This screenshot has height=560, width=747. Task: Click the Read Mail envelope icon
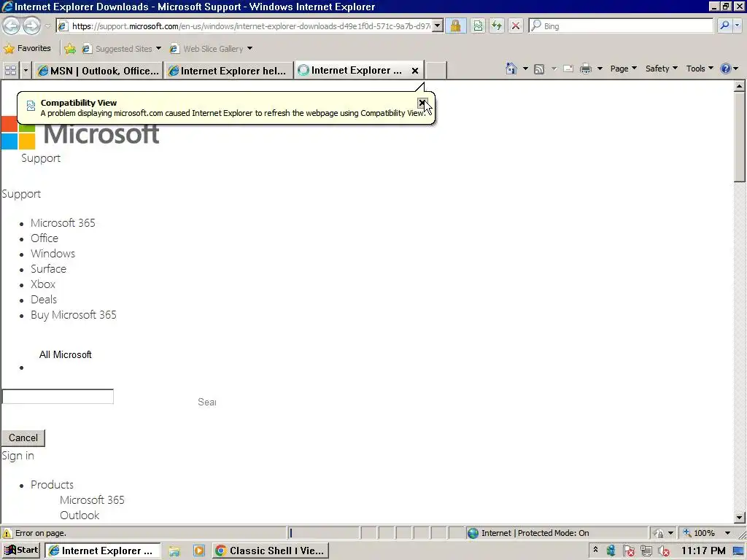[568, 69]
